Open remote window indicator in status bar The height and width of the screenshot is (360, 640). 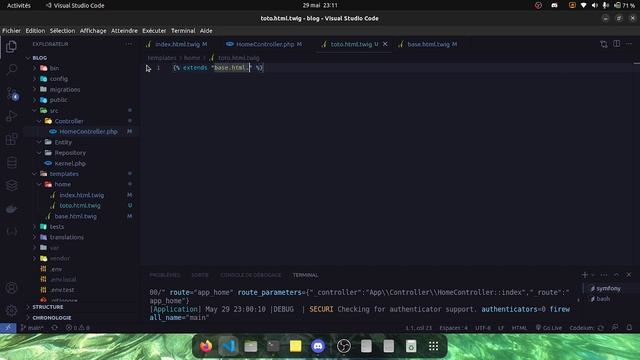click(x=8, y=328)
